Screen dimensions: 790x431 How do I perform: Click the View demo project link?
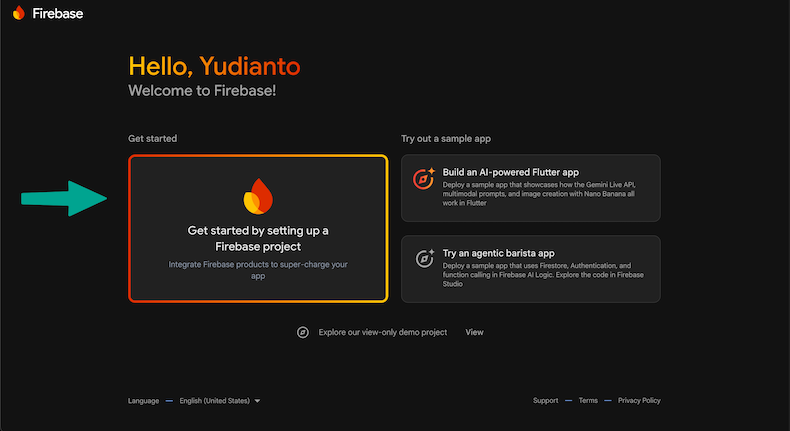click(474, 332)
